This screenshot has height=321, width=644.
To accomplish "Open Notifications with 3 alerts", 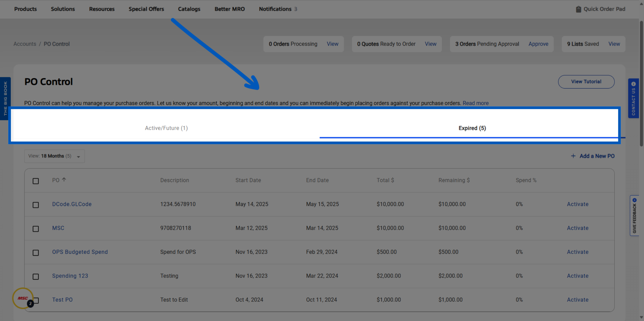I will 278,9.
